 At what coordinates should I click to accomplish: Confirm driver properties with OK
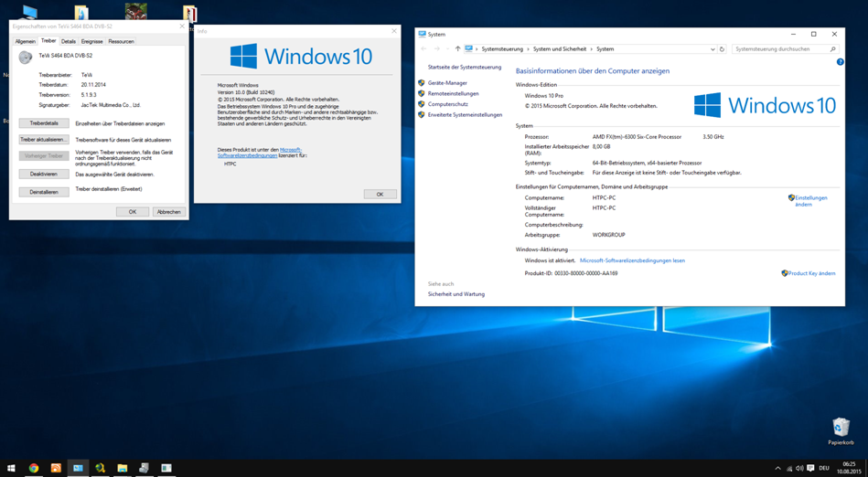[x=133, y=212]
